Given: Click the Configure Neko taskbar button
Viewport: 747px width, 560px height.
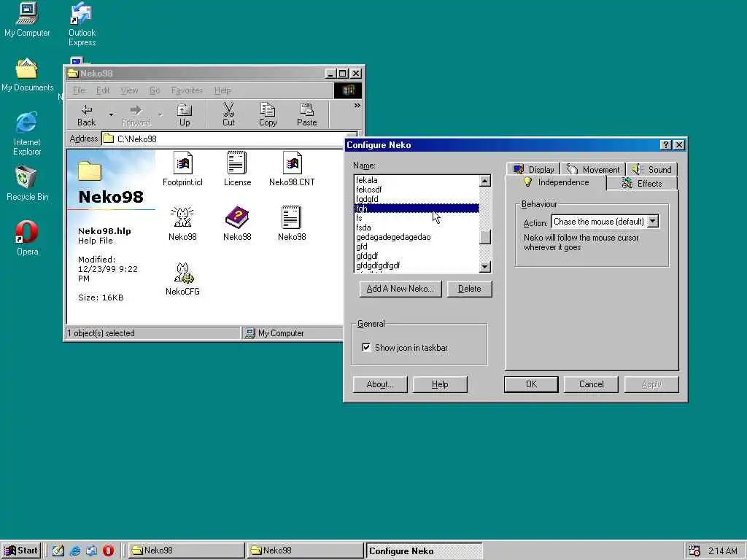Looking at the screenshot, I should coord(425,551).
